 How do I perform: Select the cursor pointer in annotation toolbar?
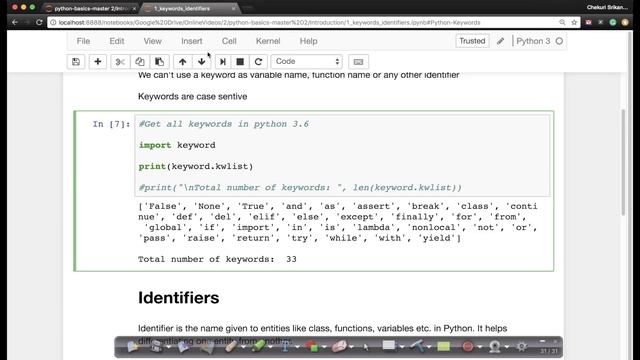[366, 347]
